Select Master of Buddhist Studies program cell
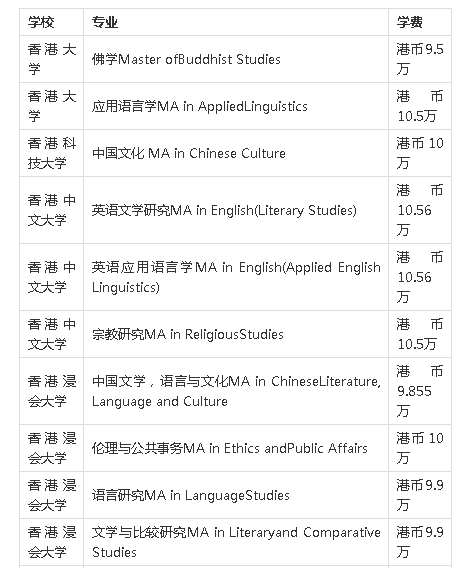Screen dimensions: 472x568 [236, 59]
